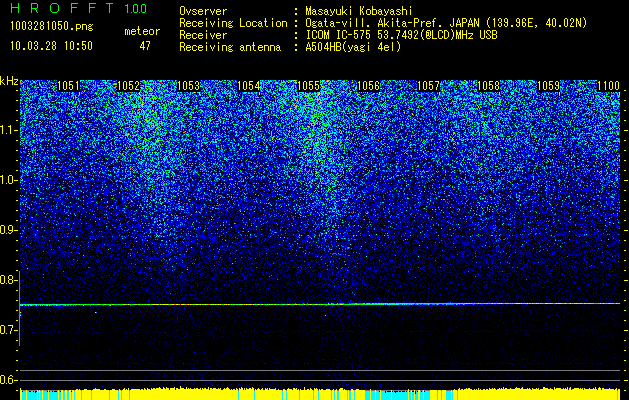Click the 1056 time marker
Viewport: 629px width, 400px height.
pos(368,86)
